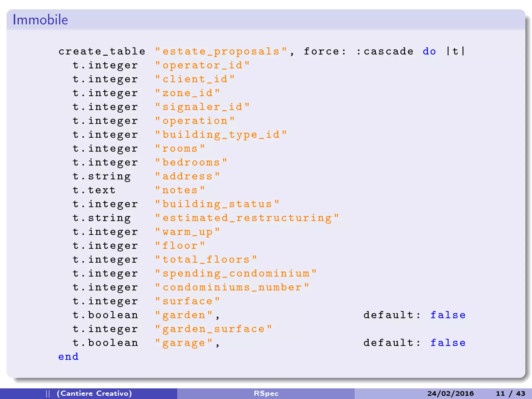Click "false" on the garage row
The height and width of the screenshot is (399, 532).
[x=448, y=343]
